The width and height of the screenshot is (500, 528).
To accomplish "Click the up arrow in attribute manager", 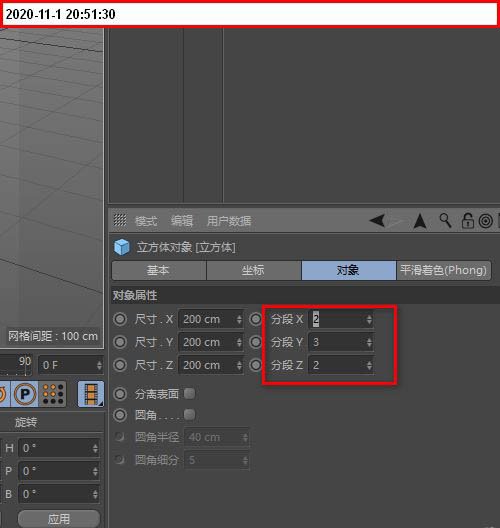I will coord(420,221).
